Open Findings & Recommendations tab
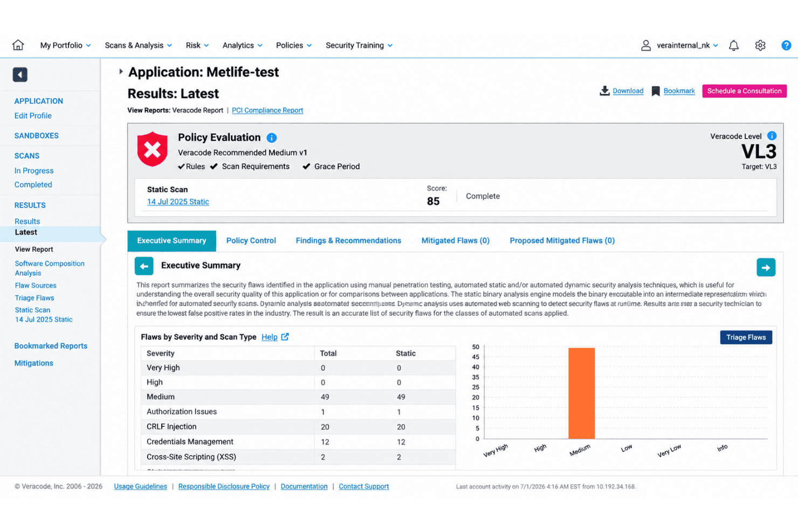798x532 pixels. click(348, 241)
